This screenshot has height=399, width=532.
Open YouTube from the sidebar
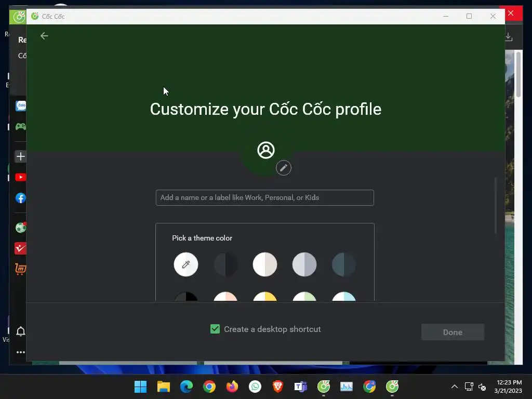[x=21, y=178]
